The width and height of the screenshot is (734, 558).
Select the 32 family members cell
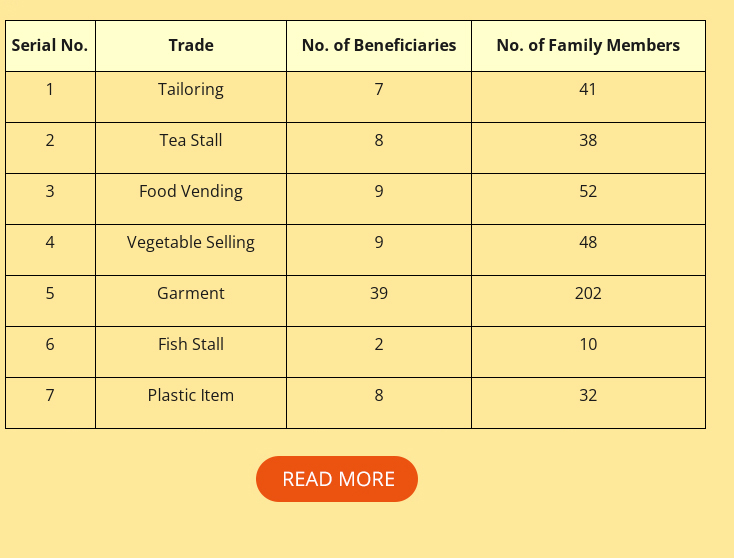(588, 403)
